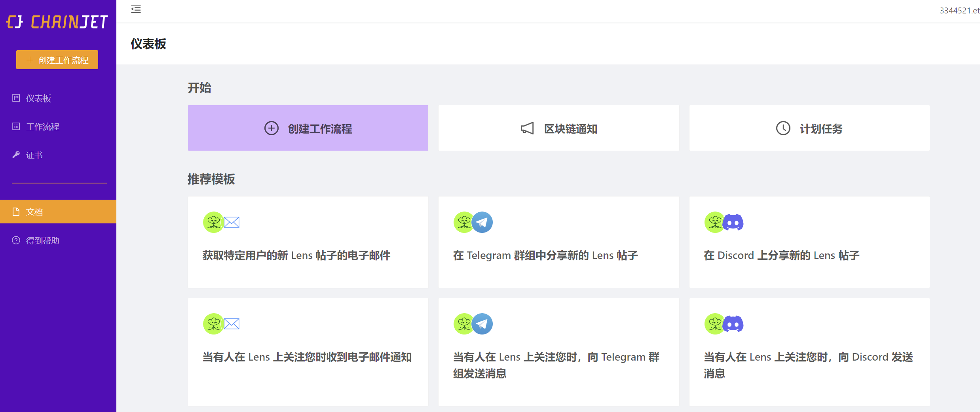Click Discord icon on 在 Discord 上分享 card

pos(733,222)
